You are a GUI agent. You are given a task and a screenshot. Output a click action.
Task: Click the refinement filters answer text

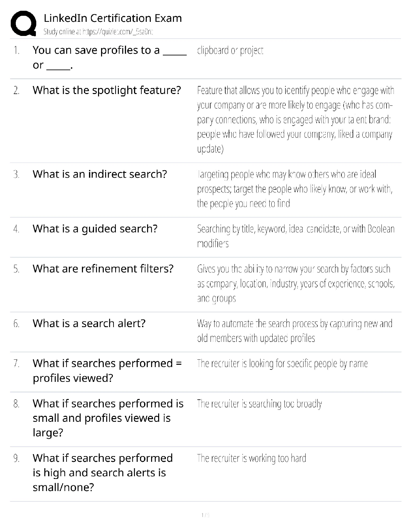coord(295,283)
